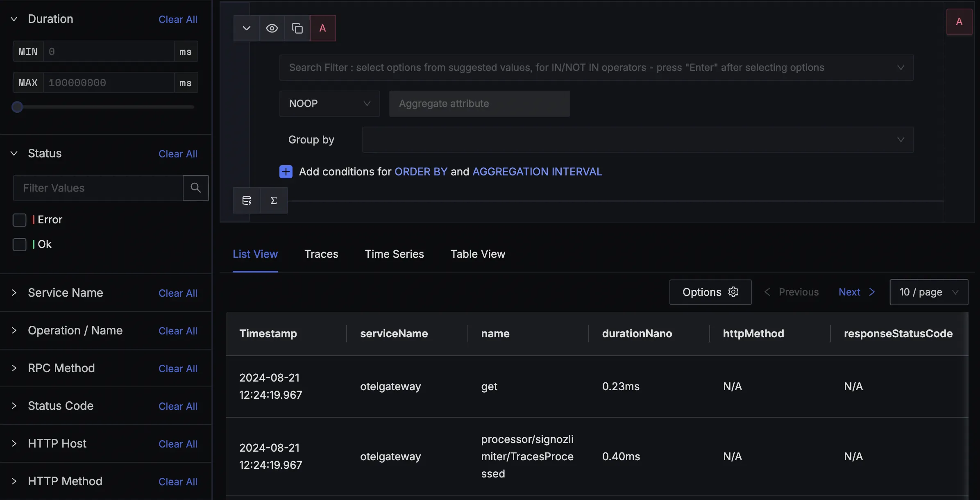Click Clear All for Status Code
This screenshot has width=980, height=500.
[178, 406]
